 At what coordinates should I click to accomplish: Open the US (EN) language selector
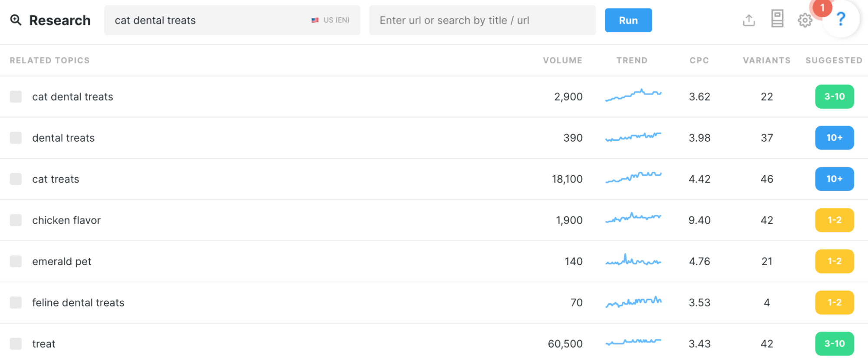[x=330, y=20]
